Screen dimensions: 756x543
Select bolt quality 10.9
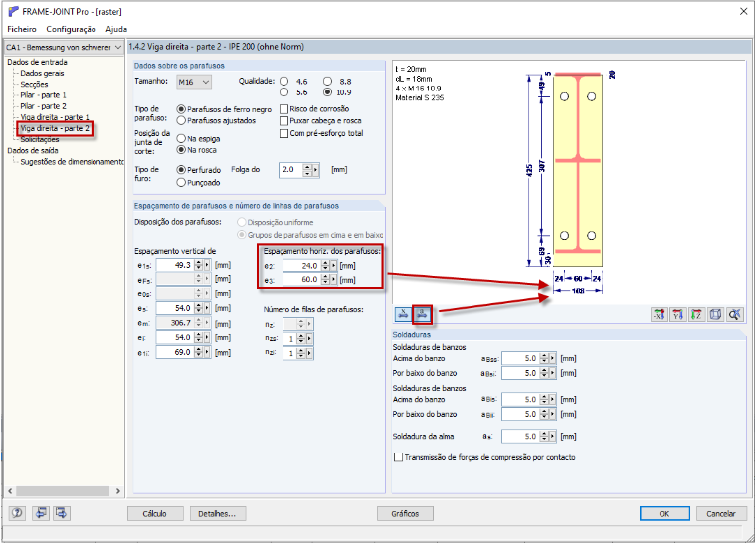coord(328,92)
